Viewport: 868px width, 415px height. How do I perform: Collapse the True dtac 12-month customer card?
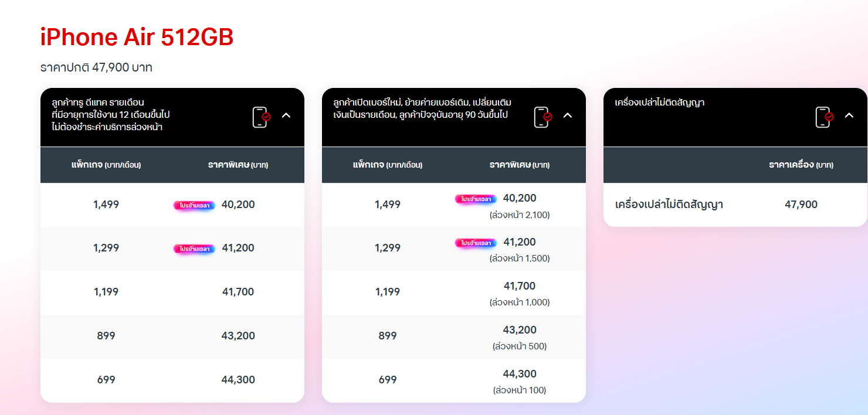coord(286,115)
